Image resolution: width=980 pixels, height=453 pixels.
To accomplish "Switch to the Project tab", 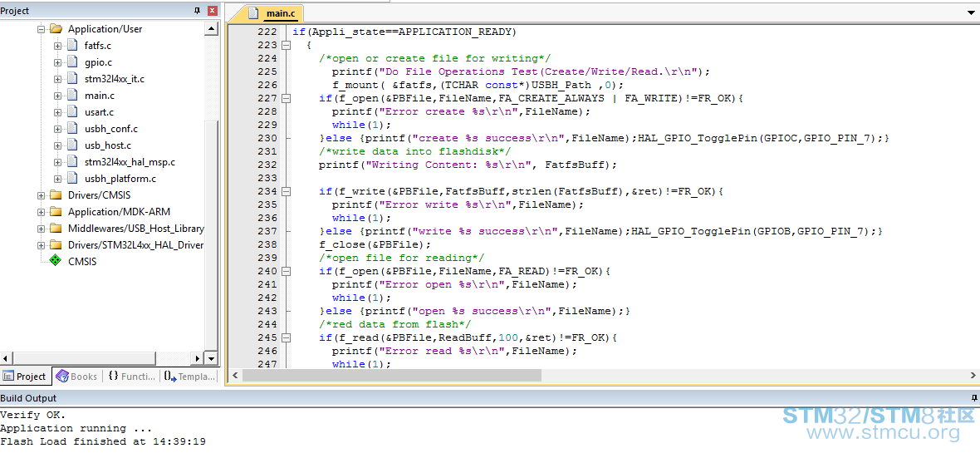I will coord(26,376).
